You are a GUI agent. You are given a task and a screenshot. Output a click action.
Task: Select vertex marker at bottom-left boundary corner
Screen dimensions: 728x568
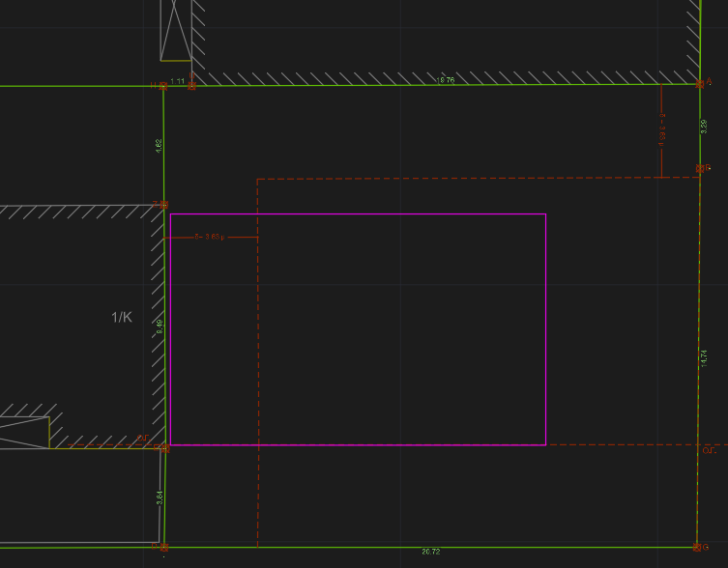[x=163, y=548]
